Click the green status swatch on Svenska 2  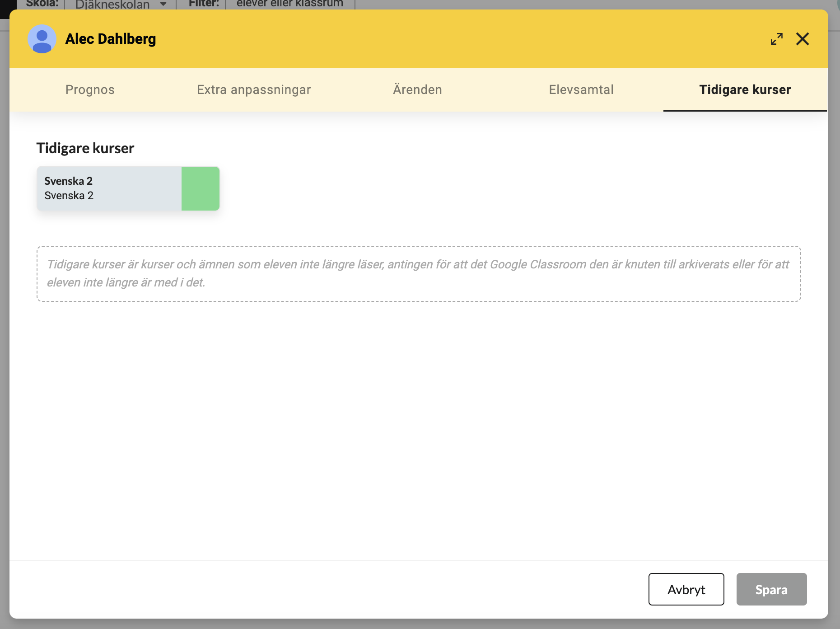(x=201, y=188)
